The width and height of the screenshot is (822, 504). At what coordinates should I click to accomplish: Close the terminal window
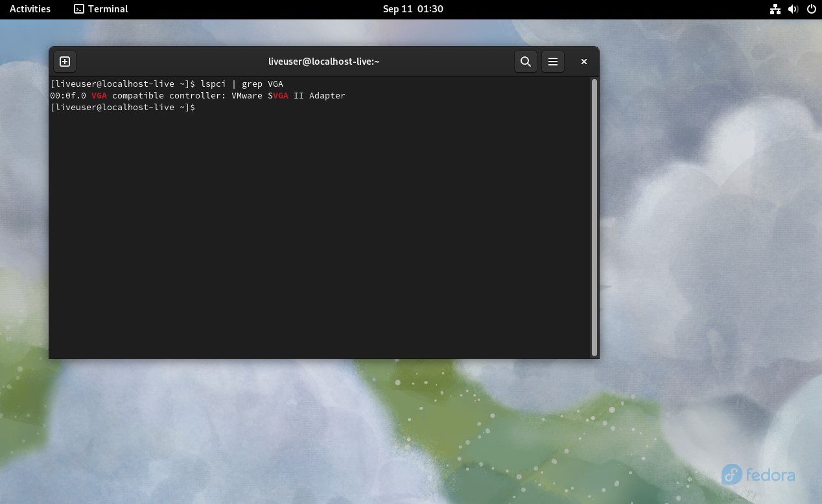coord(583,61)
